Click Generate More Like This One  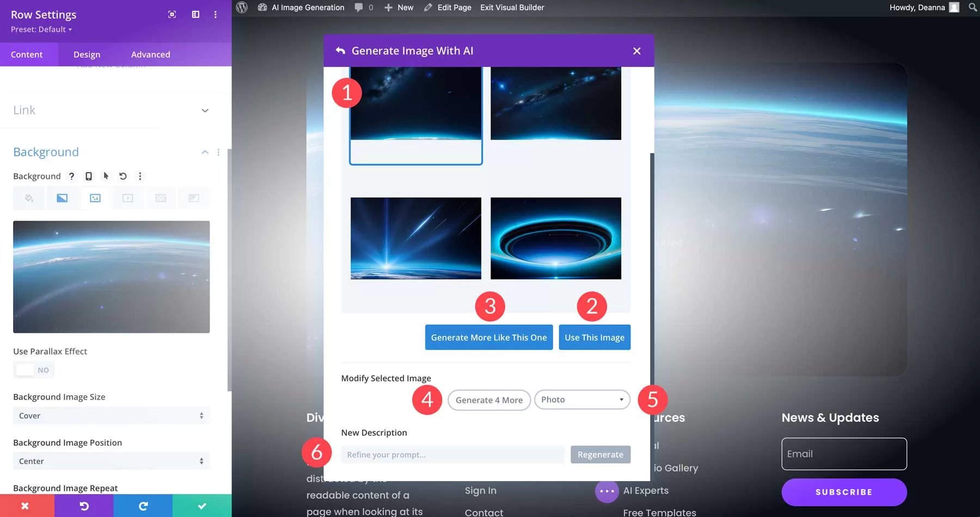pyautogui.click(x=489, y=337)
